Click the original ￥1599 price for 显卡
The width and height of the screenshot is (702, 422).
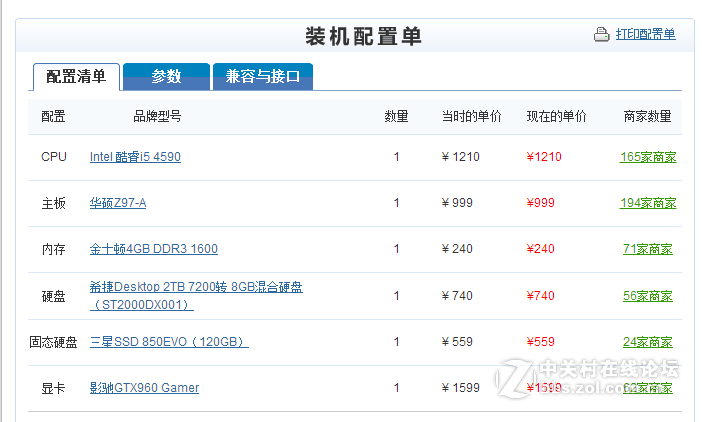pos(460,388)
